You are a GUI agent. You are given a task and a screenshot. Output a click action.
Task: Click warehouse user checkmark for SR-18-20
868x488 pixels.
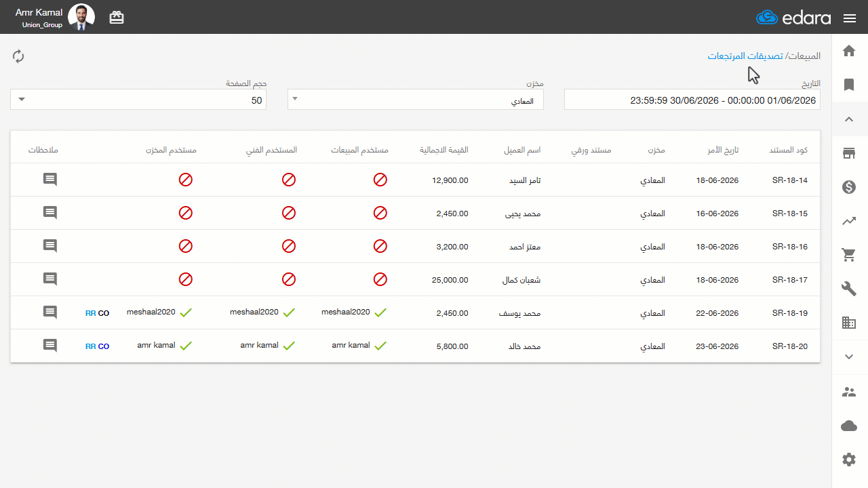coord(186,346)
